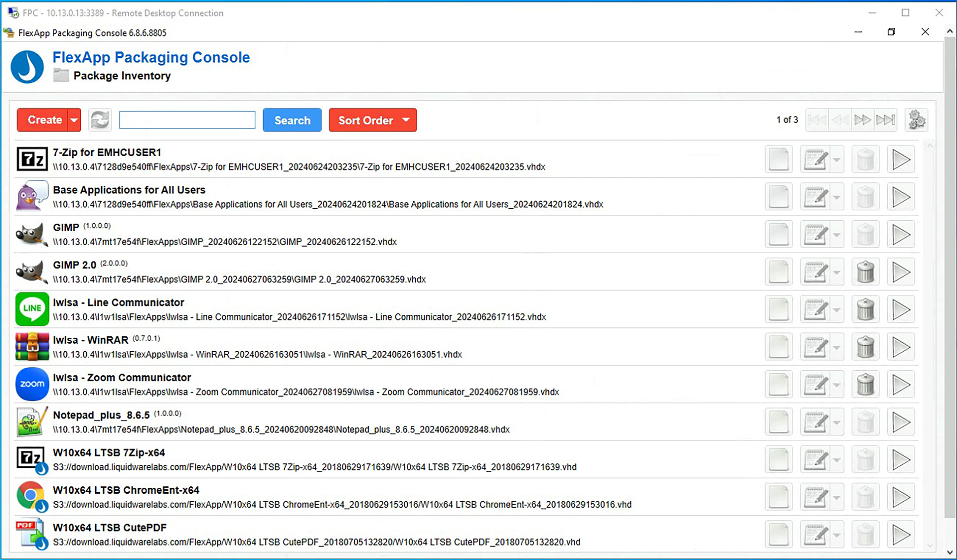The width and height of the screenshot is (957, 560).
Task: Edit Base Applications for All Users package
Action: tap(815, 197)
